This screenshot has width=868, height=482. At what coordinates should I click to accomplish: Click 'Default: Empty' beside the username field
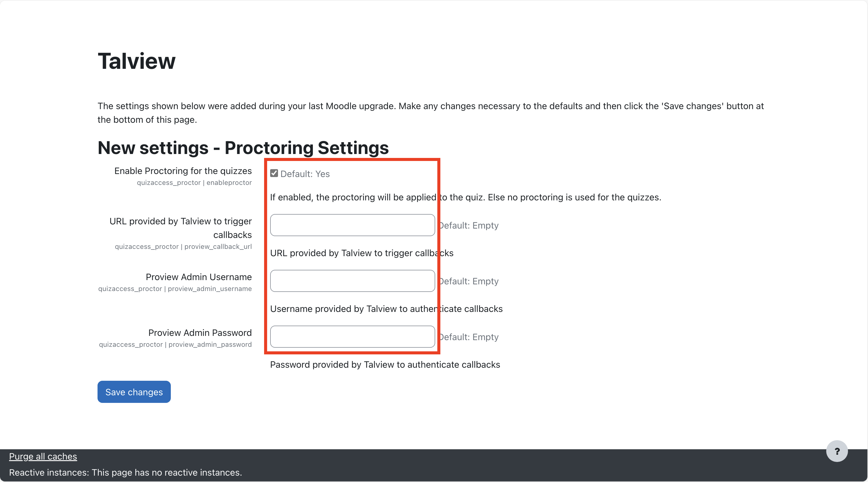[469, 281]
